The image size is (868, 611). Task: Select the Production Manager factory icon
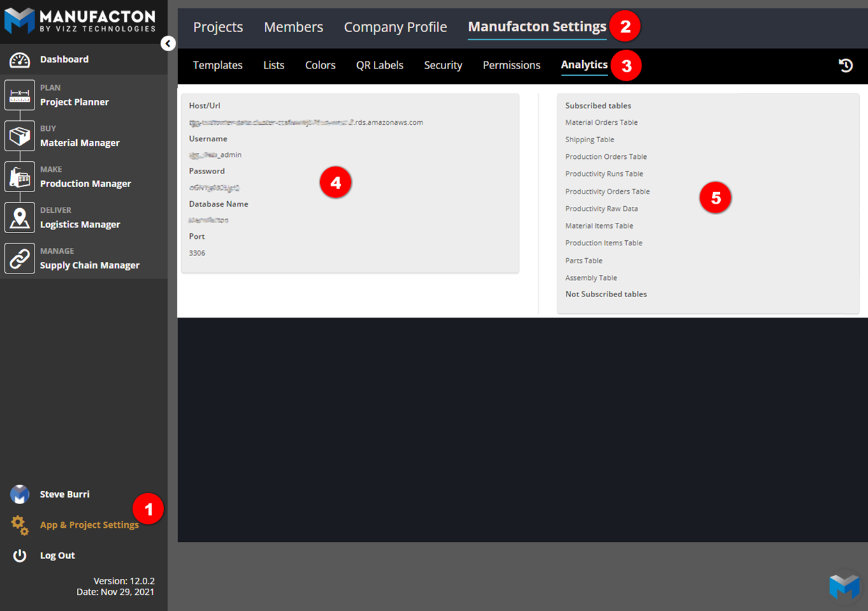(x=20, y=177)
